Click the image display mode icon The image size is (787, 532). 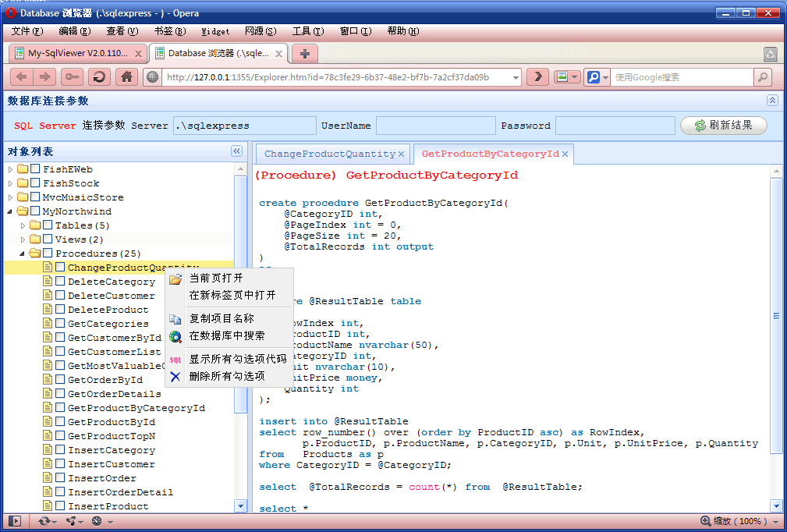click(x=562, y=76)
